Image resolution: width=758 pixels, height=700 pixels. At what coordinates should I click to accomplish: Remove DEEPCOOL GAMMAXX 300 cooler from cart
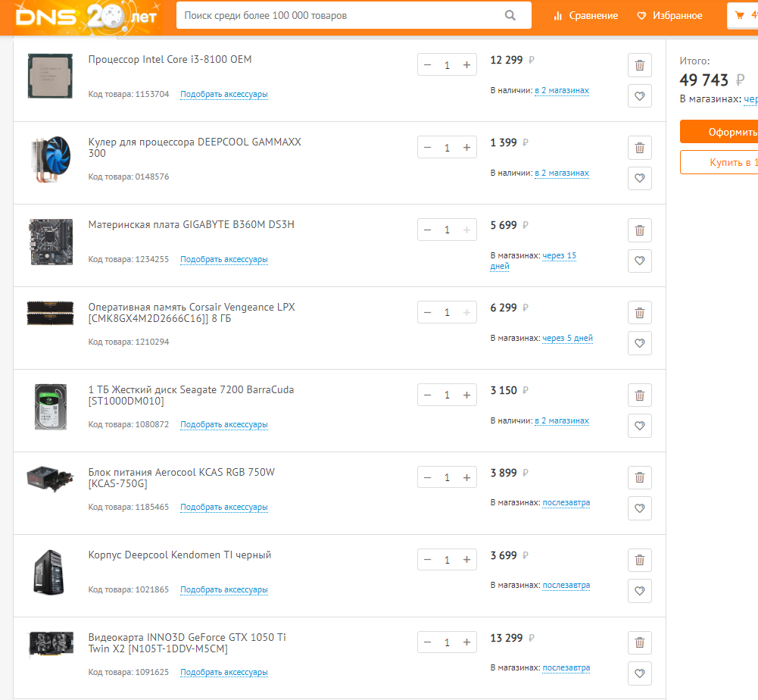pos(640,148)
